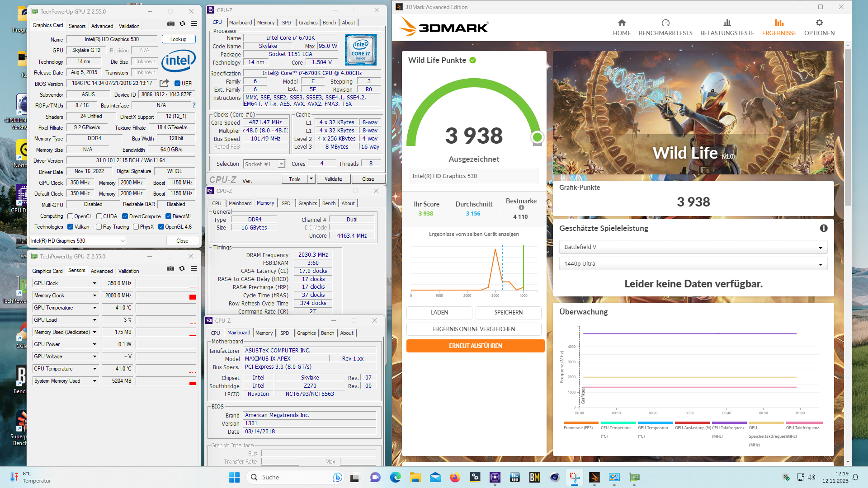Open SPD tab in CPU-Z Memory window

286,203
